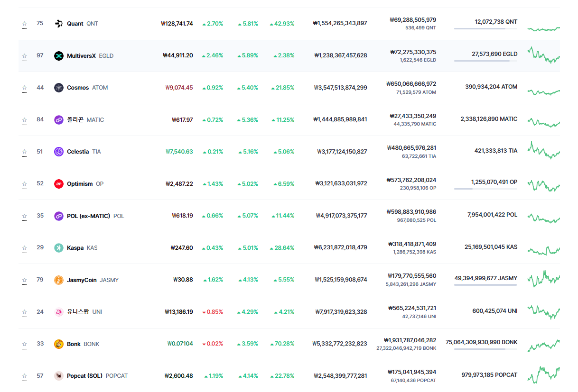Click Cosmos 24h volume ₩650,066,666,972
This screenshot has width=578, height=392.
[x=411, y=84]
